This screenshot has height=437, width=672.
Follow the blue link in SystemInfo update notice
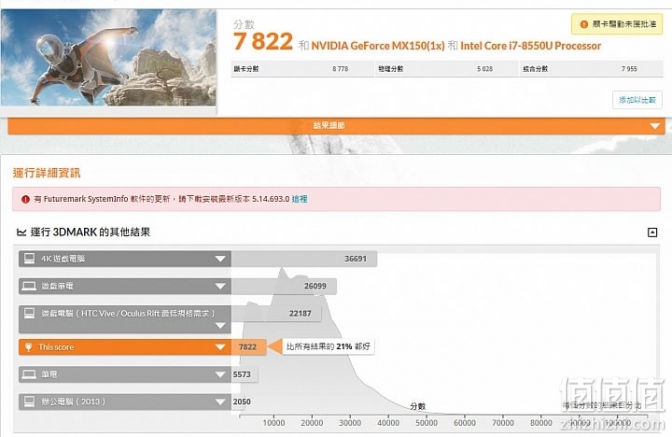[300, 199]
